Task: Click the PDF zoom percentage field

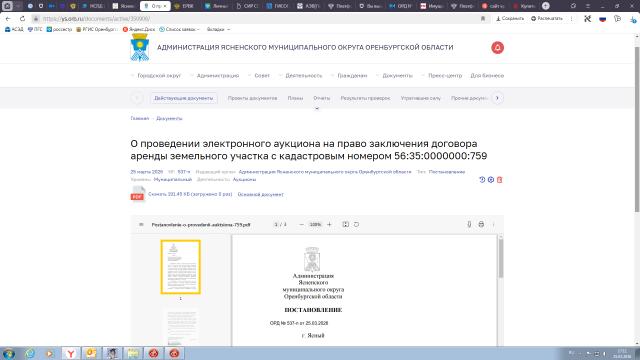Action: point(315,224)
